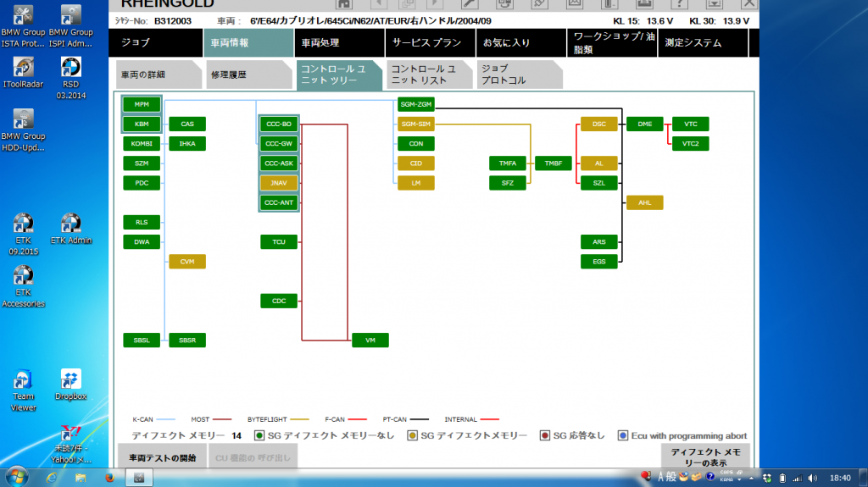Click the wrench icon in Rheingold toolbar
868x487 pixels.
point(470,4)
